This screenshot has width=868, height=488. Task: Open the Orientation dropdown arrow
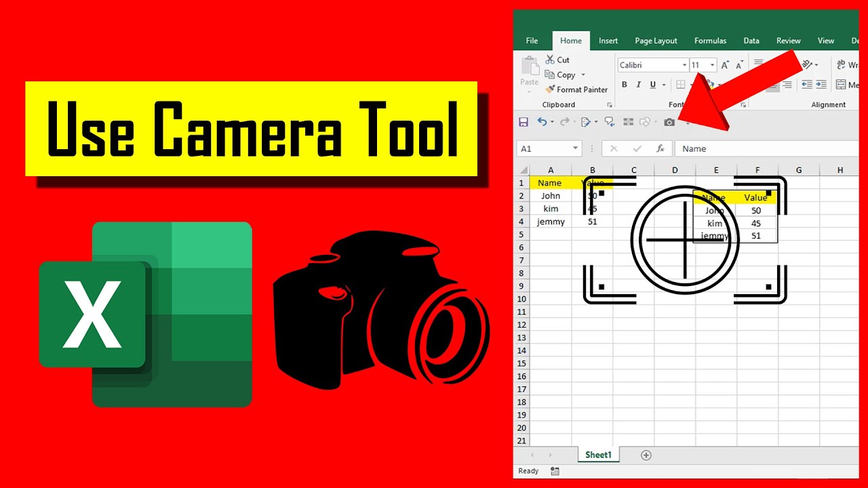click(816, 65)
